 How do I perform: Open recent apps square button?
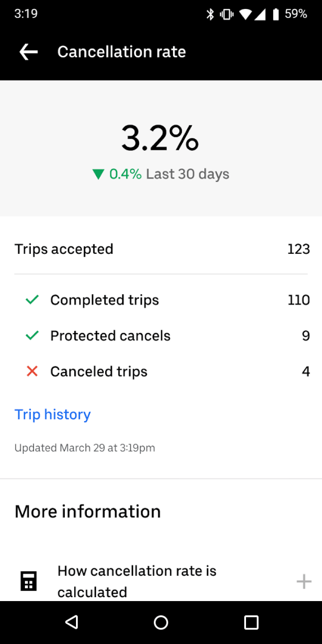tap(251, 622)
